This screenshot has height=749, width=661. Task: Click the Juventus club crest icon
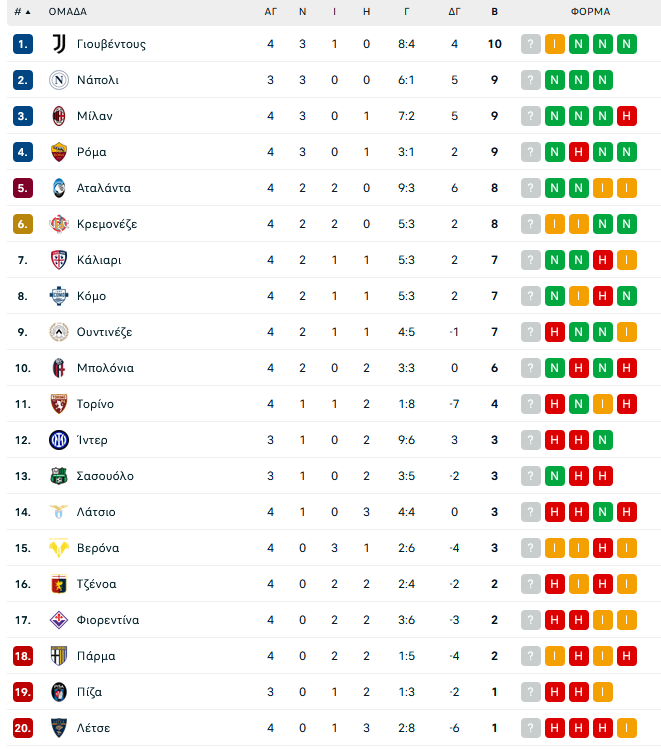[59, 44]
